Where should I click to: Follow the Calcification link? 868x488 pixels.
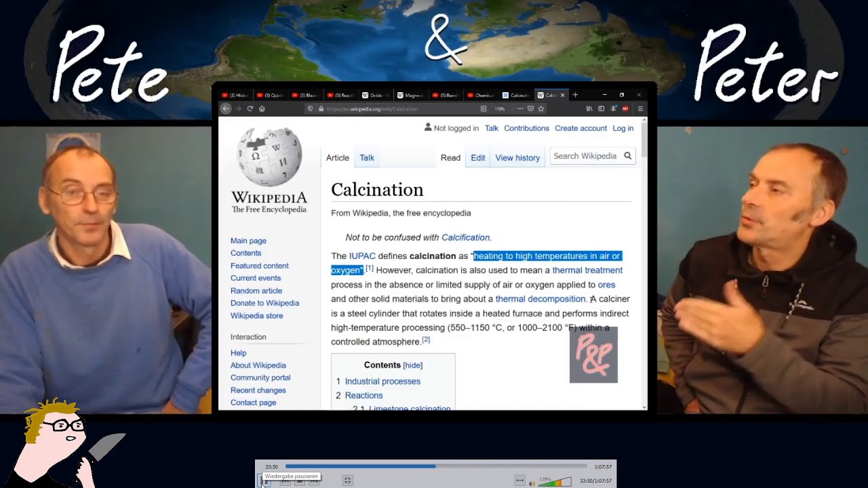point(465,238)
